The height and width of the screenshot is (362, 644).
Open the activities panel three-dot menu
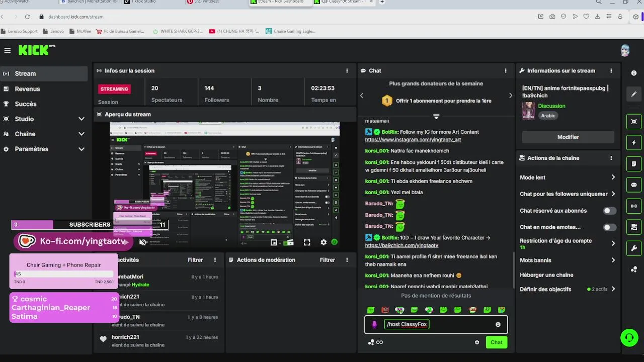tap(215, 260)
